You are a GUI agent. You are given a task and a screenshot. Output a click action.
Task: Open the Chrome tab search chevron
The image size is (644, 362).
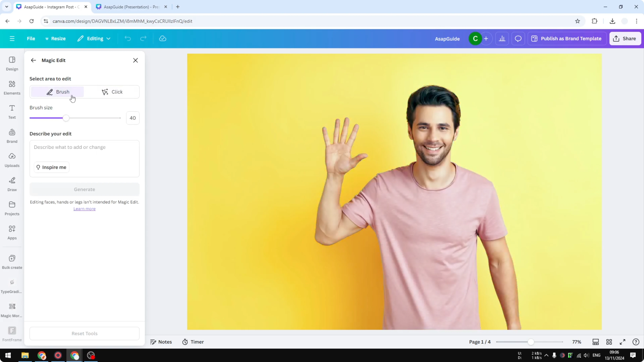click(x=6, y=7)
